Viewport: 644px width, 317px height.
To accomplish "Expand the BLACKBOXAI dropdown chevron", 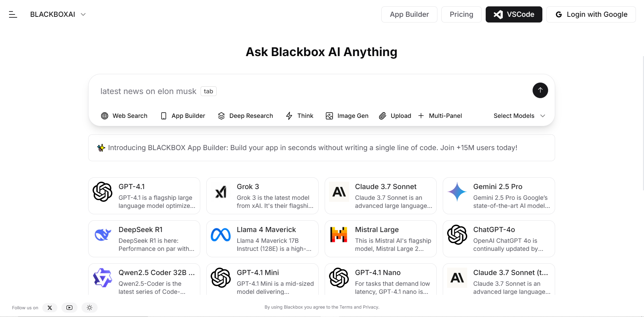I will pyautogui.click(x=83, y=14).
